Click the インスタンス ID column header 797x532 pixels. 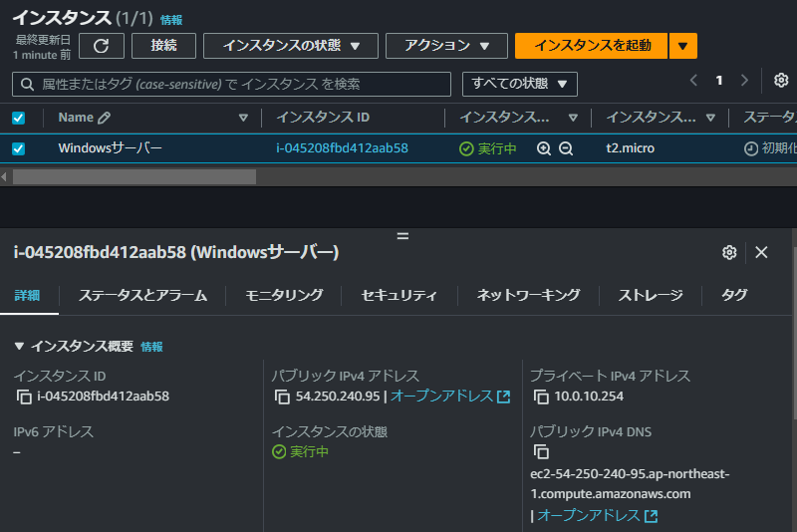[x=323, y=118]
